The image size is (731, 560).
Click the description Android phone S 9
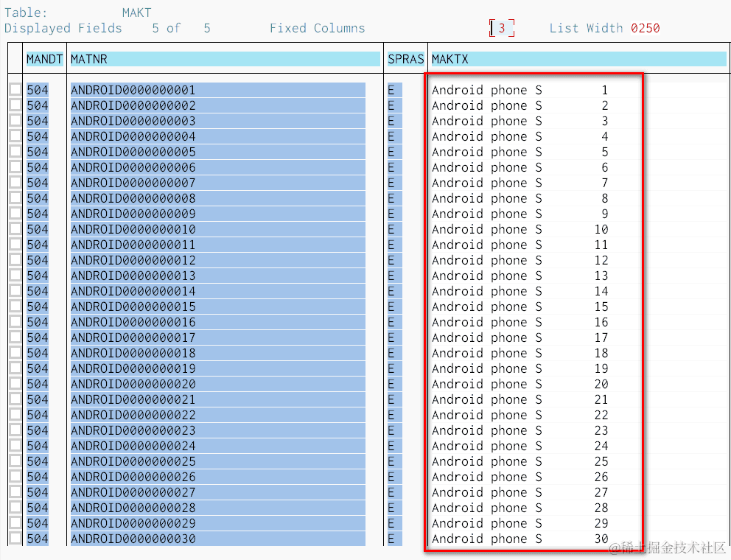tap(520, 214)
